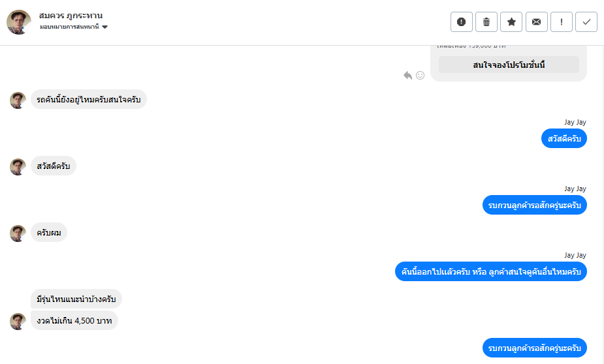Click the สนใจจองโปรโมชั่นนี้ button
The width and height of the screenshot is (604, 364).
click(509, 65)
